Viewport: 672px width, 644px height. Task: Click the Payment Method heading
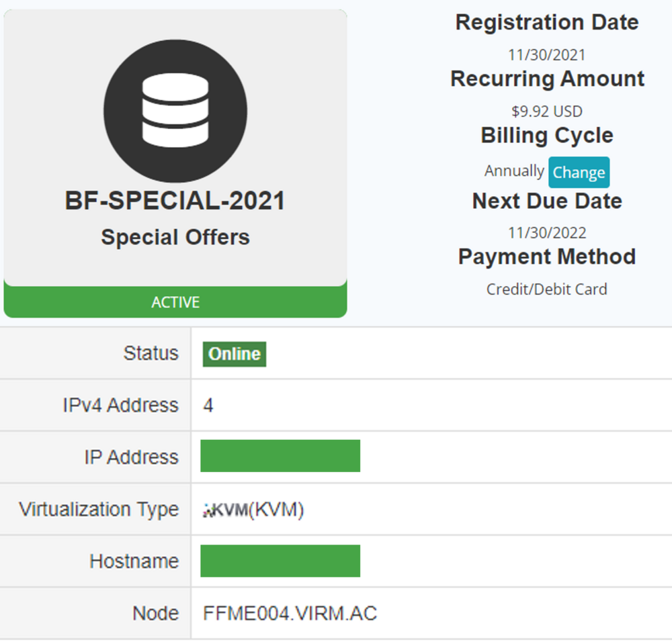click(547, 257)
